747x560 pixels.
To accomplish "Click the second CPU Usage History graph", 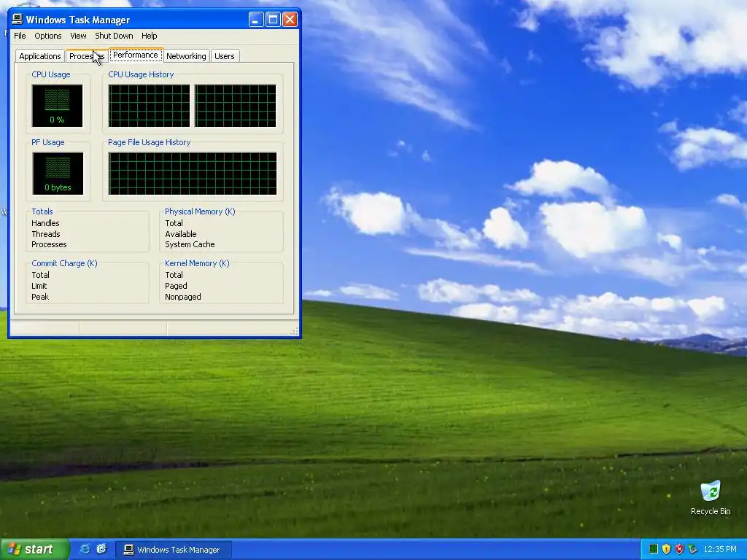I will point(236,106).
